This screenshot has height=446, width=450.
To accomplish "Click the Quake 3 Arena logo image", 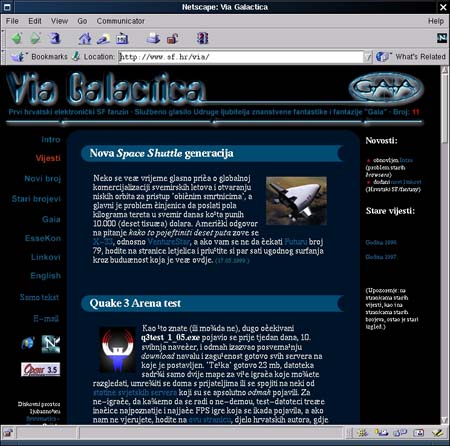I will coord(117,350).
